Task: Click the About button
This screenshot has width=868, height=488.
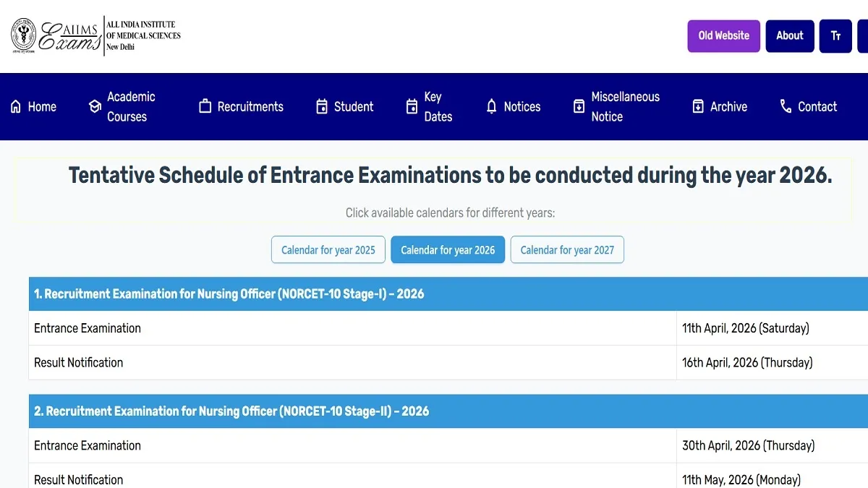Action: click(789, 36)
